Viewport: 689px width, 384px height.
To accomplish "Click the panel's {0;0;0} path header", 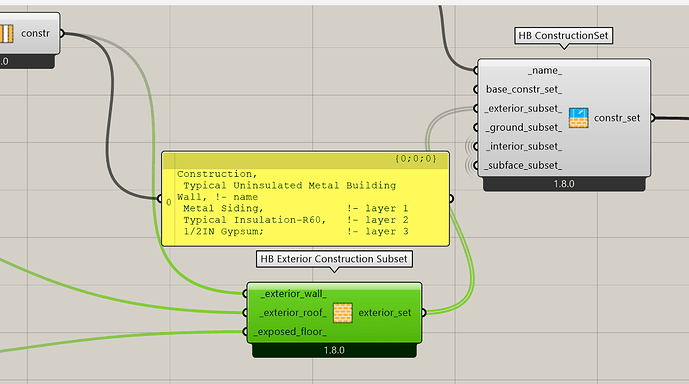I will 415,159.
